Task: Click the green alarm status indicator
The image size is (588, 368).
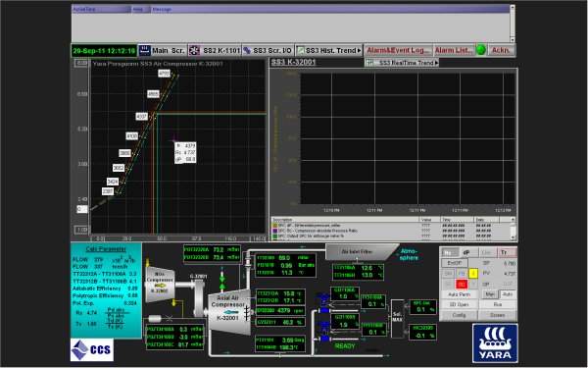Action: [480, 50]
